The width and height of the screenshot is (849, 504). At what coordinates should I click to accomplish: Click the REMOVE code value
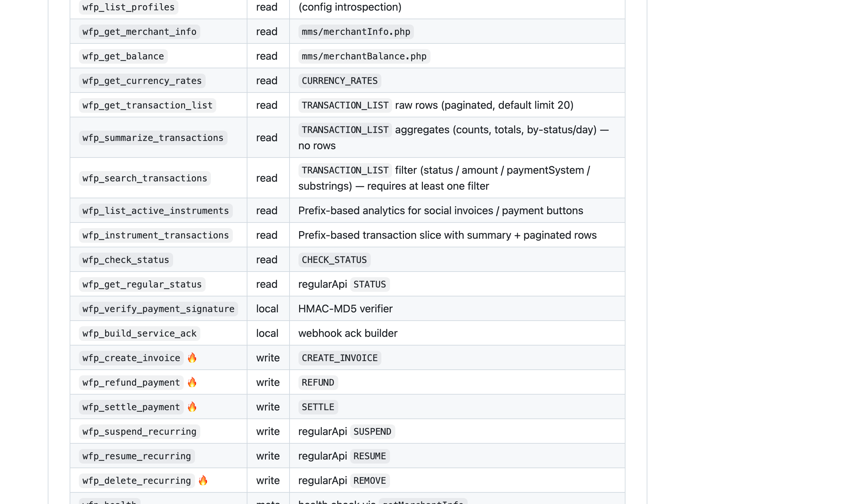[x=369, y=480]
